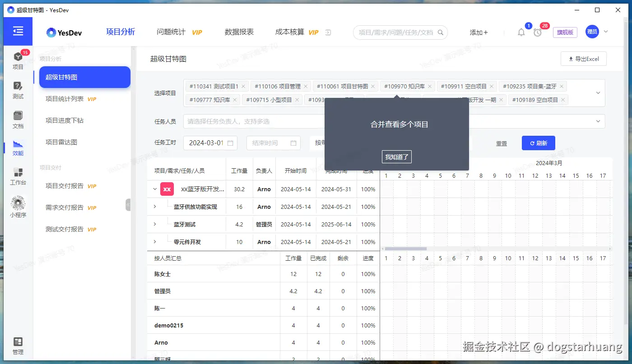The image size is (632, 364).
Task: Click the search magnifier icon
Action: pos(441,32)
